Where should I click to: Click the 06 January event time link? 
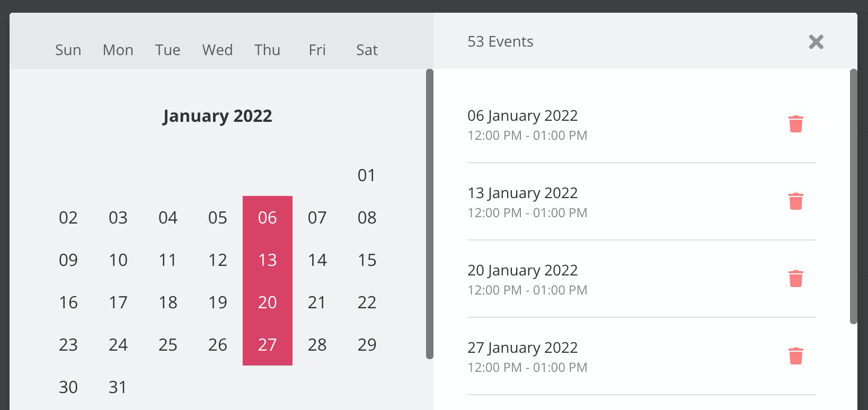point(527,136)
